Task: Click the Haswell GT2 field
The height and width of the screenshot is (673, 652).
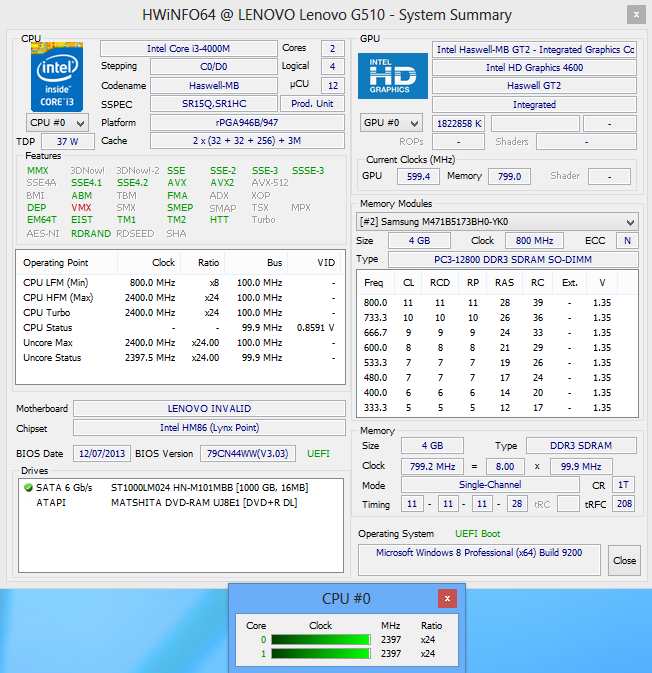Action: pyautogui.click(x=534, y=85)
